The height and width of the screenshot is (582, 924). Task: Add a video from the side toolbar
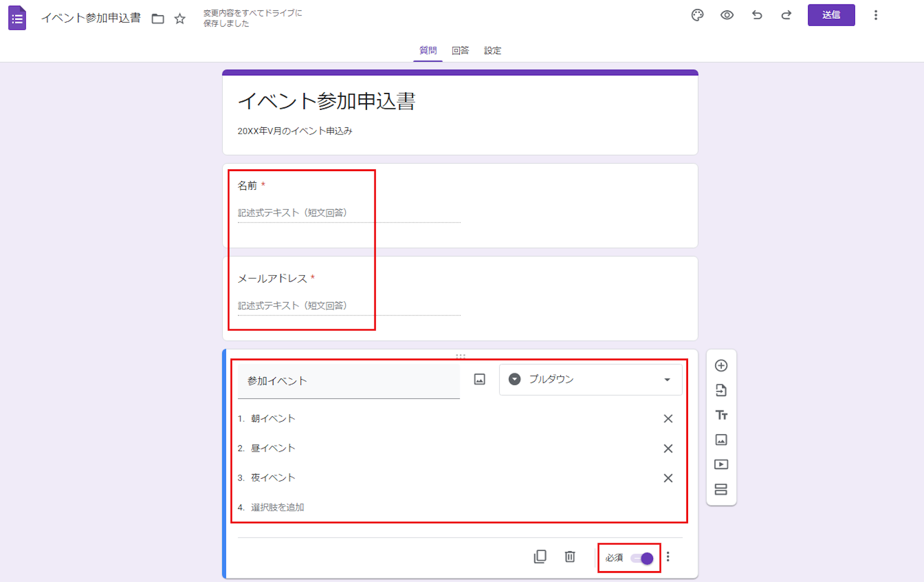tap(721, 464)
